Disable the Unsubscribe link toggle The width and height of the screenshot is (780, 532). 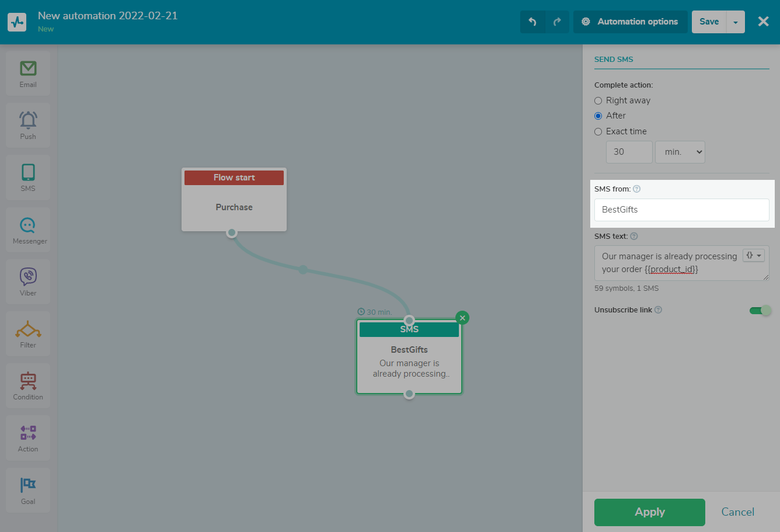tap(760, 310)
